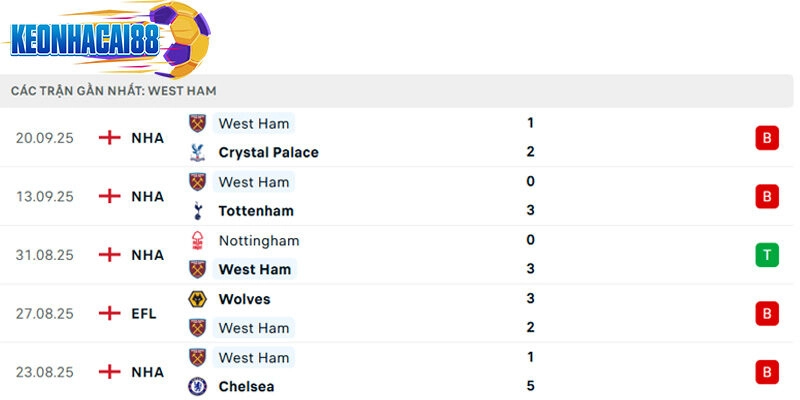
Task: Click red B badge for Crystal Palace match
Action: pyautogui.click(x=767, y=138)
